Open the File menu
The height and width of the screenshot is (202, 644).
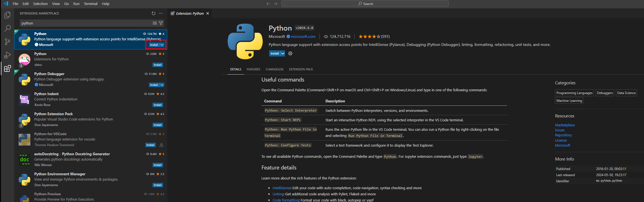(x=16, y=4)
